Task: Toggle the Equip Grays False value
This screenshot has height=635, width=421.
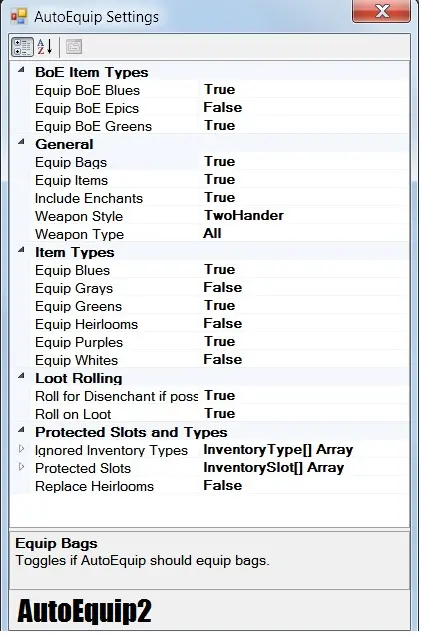Action: coord(223,288)
